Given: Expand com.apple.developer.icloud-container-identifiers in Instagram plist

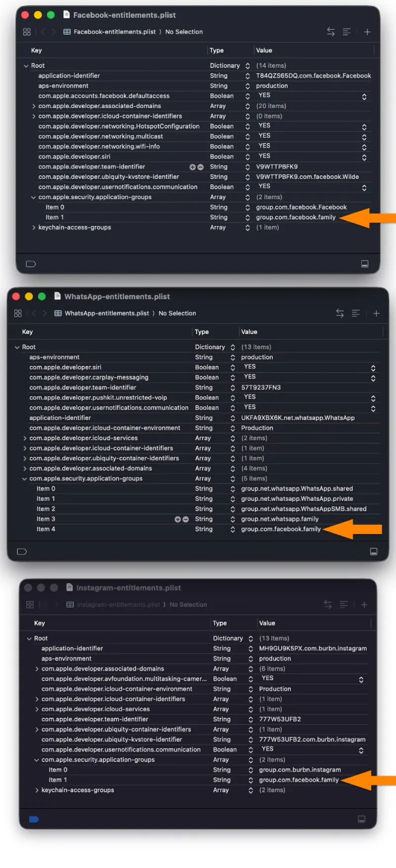Looking at the screenshot, I should coord(37,699).
